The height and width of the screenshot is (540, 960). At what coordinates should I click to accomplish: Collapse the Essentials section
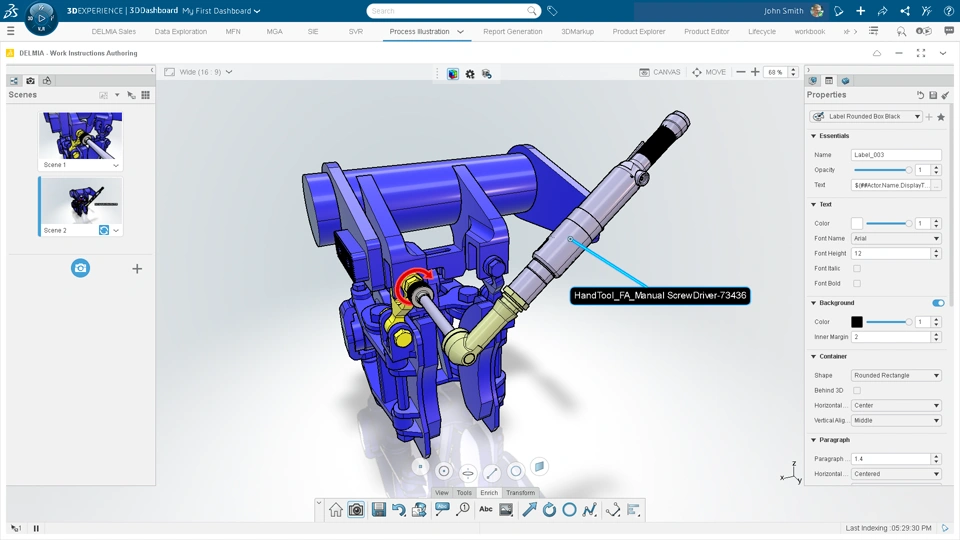coord(814,136)
